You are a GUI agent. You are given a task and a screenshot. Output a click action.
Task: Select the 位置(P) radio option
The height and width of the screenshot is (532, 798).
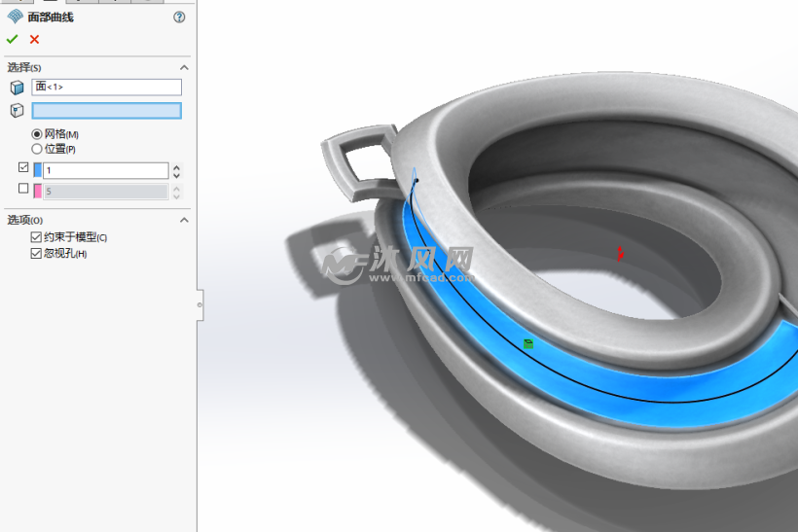[x=37, y=149]
